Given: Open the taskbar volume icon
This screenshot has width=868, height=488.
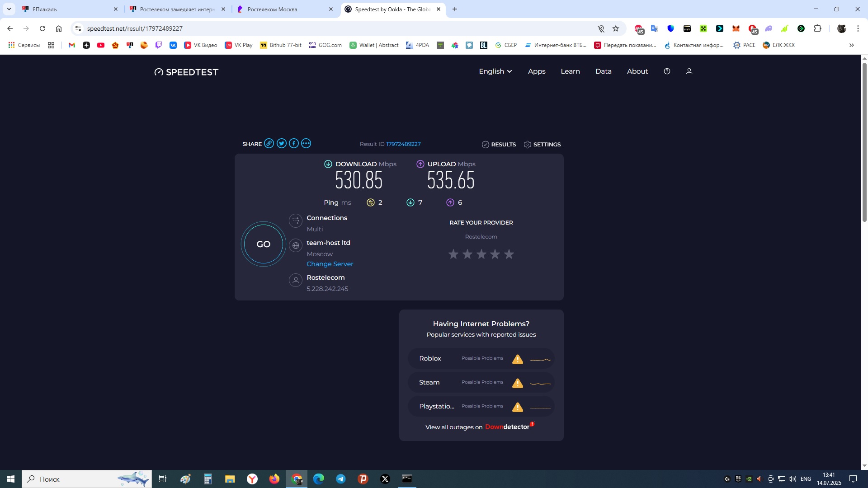Looking at the screenshot, I should pyautogui.click(x=793, y=479).
